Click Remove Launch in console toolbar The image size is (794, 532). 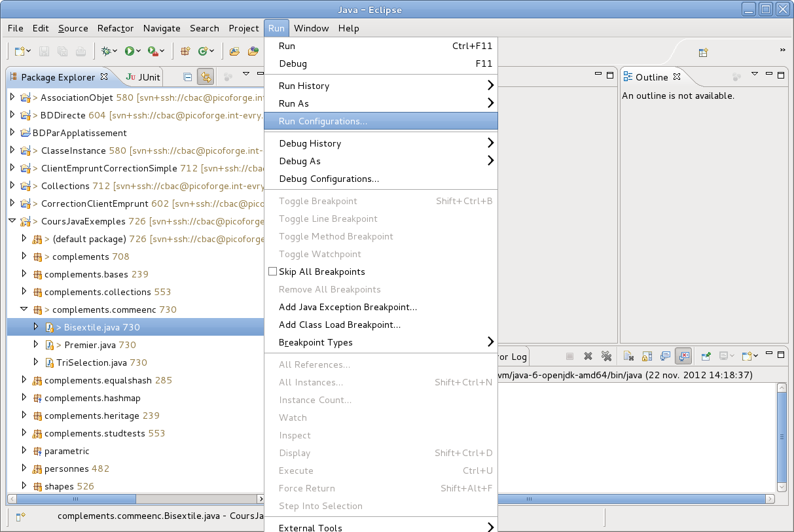[588, 356]
